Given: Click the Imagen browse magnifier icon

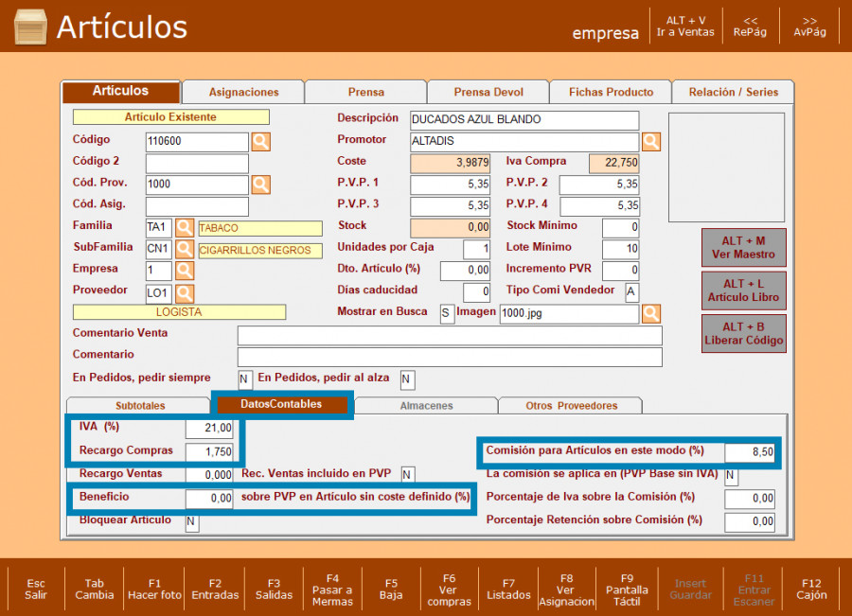Looking at the screenshot, I should pyautogui.click(x=651, y=313).
